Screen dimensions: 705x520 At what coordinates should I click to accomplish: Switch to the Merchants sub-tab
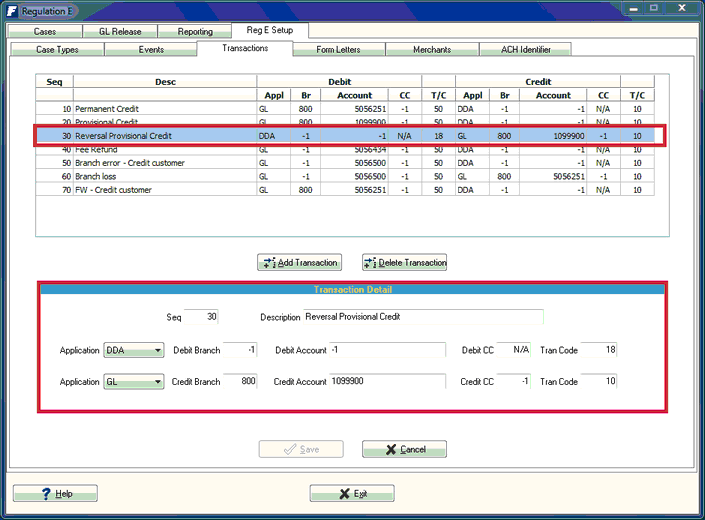[432, 50]
